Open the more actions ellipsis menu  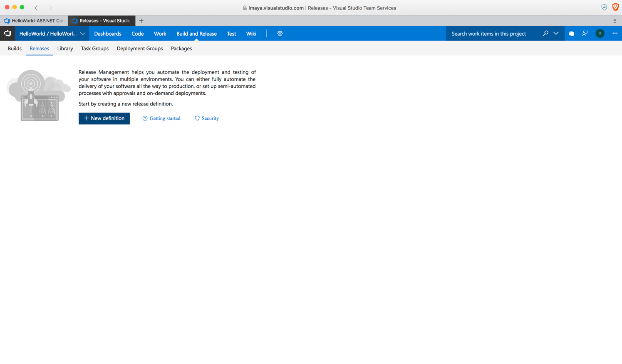point(615,33)
